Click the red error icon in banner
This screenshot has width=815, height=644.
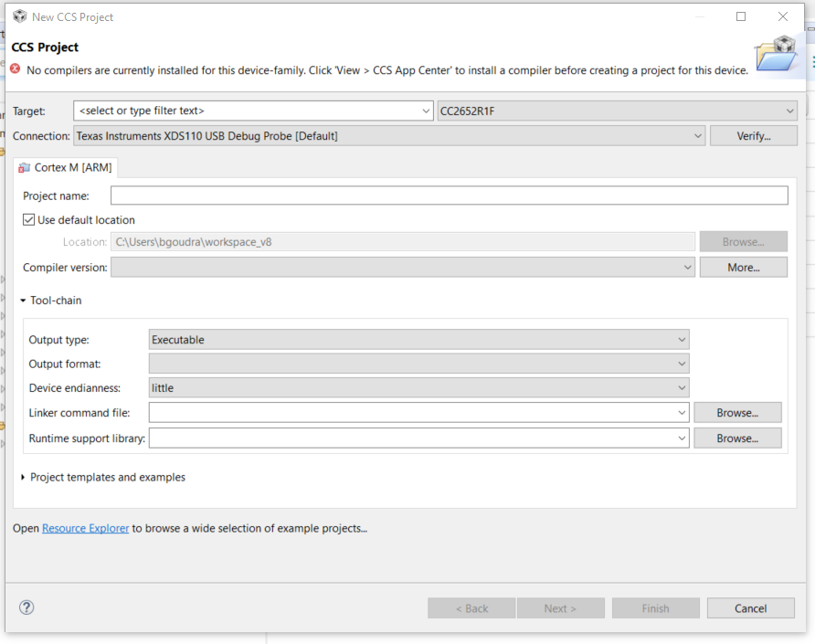coord(15,69)
